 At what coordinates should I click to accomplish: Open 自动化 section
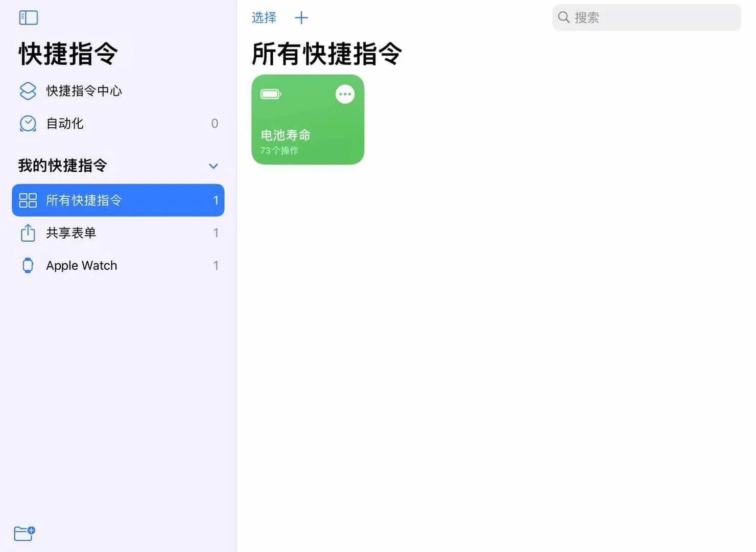(x=118, y=123)
